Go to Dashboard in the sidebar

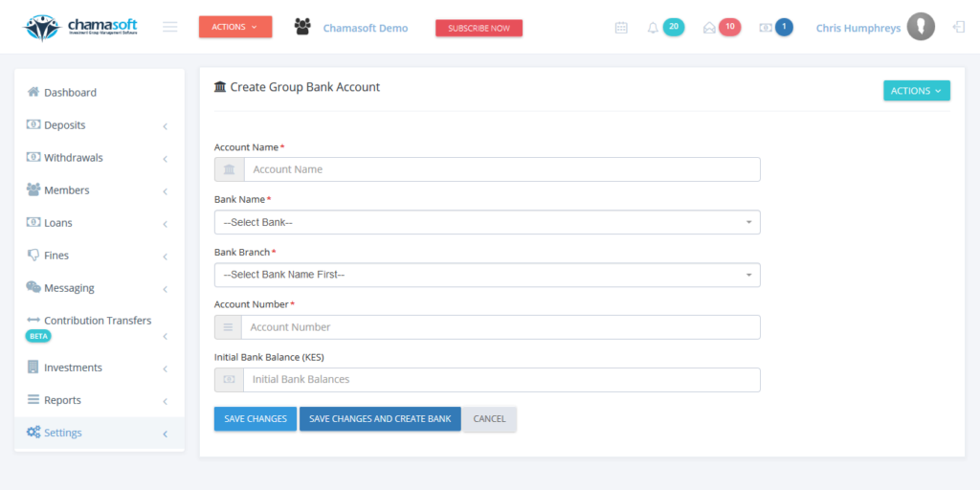pos(100,92)
